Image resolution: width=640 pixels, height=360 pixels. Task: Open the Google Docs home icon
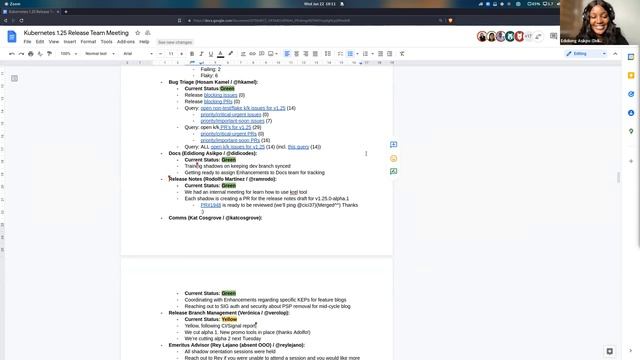[12, 37]
